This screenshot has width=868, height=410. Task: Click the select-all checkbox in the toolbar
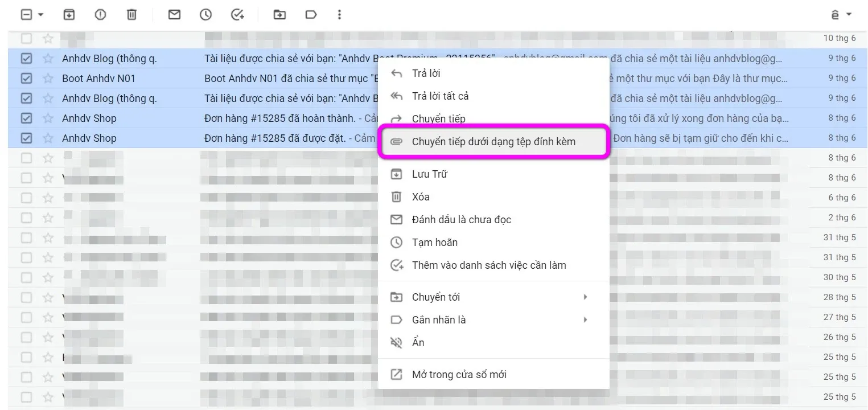pyautogui.click(x=26, y=15)
